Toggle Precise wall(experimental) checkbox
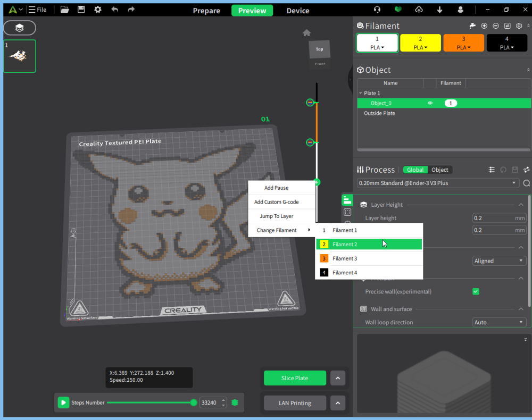The width and height of the screenshot is (532, 420). [x=476, y=291]
